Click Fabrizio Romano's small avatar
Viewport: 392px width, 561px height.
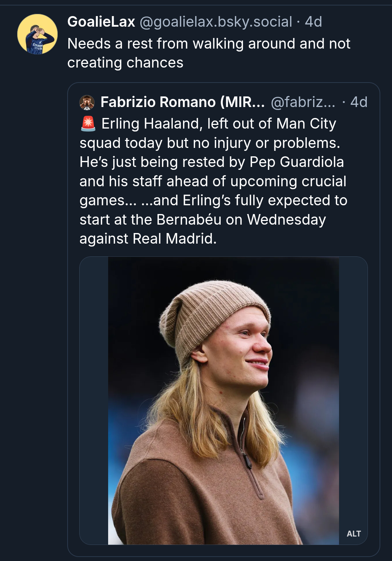click(x=87, y=103)
